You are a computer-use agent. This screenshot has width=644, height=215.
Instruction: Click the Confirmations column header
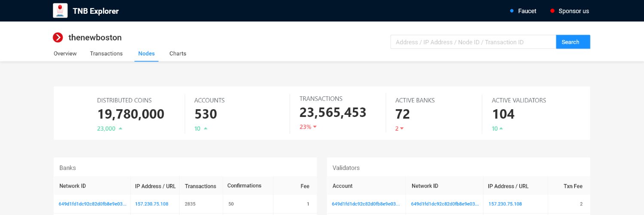[x=244, y=186]
